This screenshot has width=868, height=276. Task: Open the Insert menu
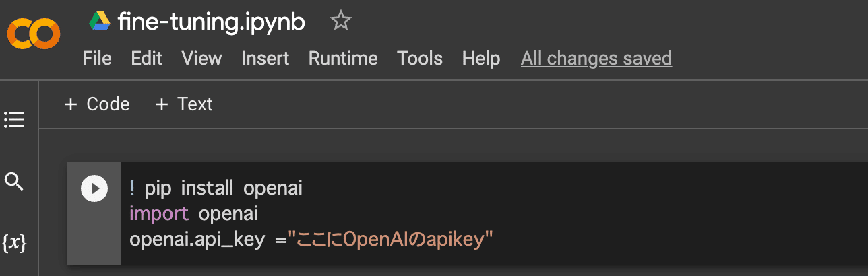(266, 59)
